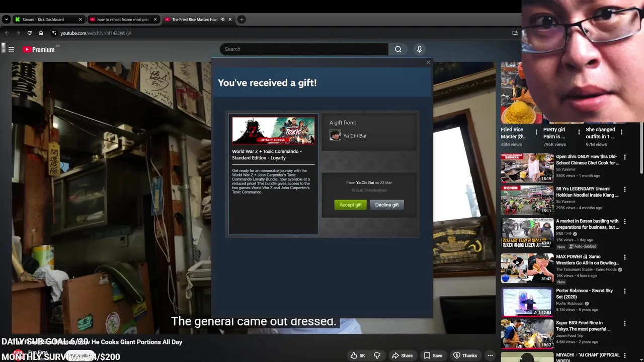Open options for Open 3hrs ONLY video
This screenshot has height=362, width=644.
(624, 157)
